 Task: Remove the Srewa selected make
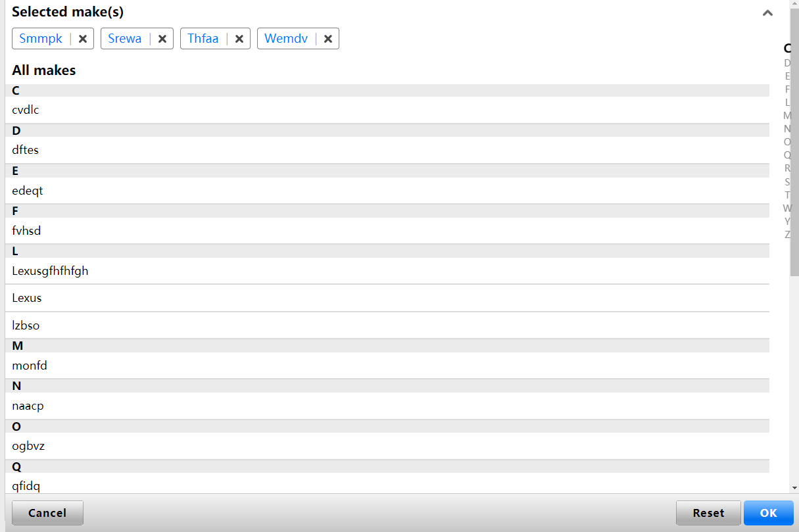tap(162, 39)
